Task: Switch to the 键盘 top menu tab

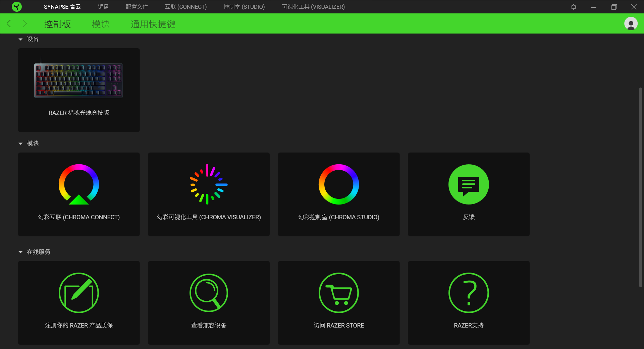Action: click(103, 7)
